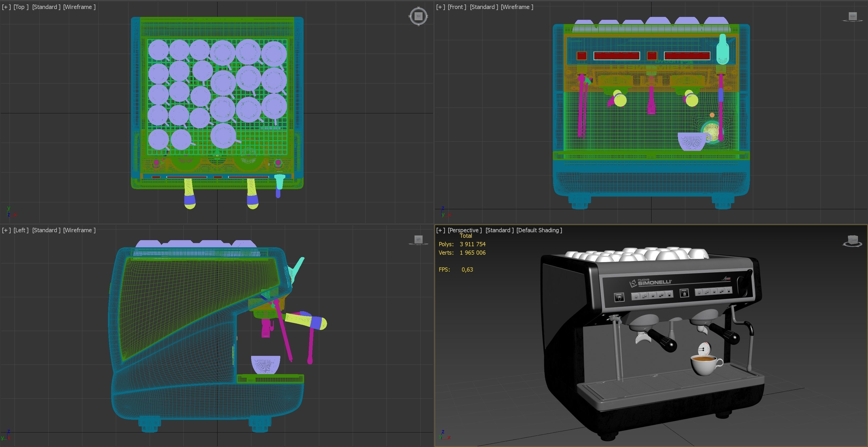Screen dimensions: 868x447
Task: Open [Wireframe] shading menu in Front viewport
Action: coord(517,7)
